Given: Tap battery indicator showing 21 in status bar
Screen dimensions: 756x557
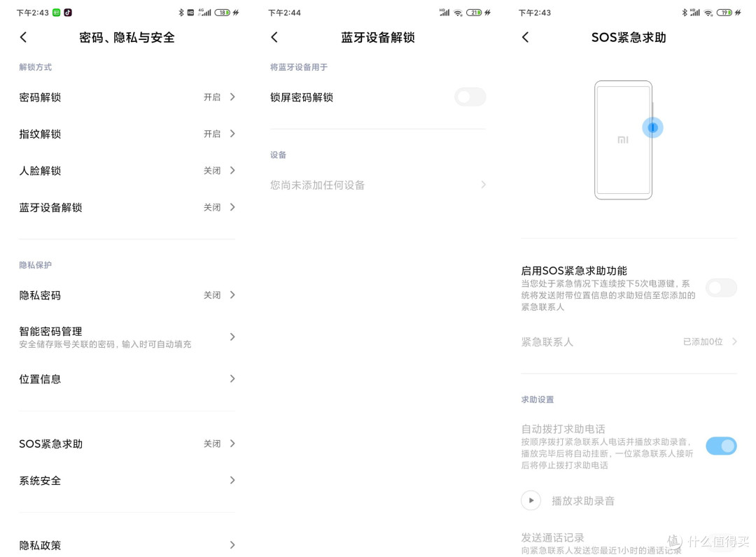Looking at the screenshot, I should (474, 13).
